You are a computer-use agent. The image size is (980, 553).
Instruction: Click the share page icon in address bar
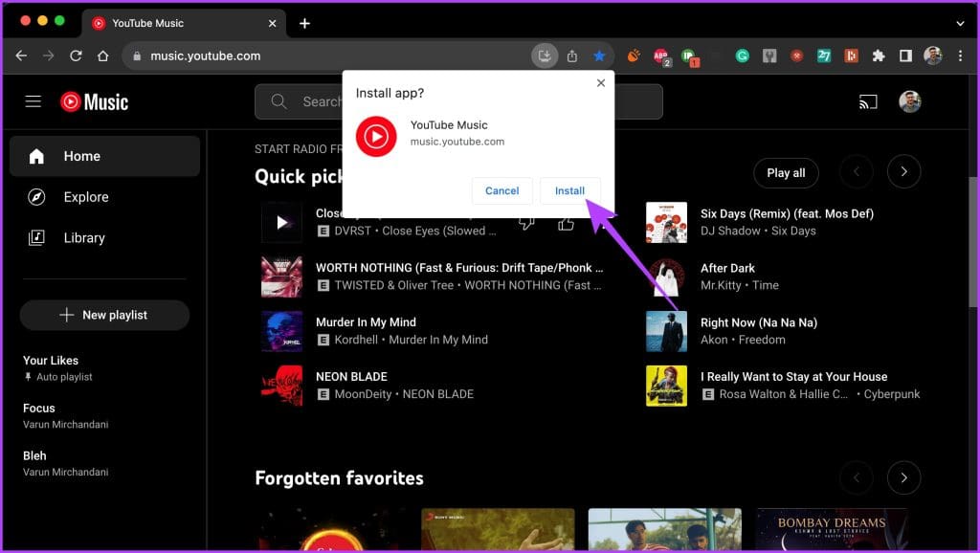pyautogui.click(x=572, y=55)
